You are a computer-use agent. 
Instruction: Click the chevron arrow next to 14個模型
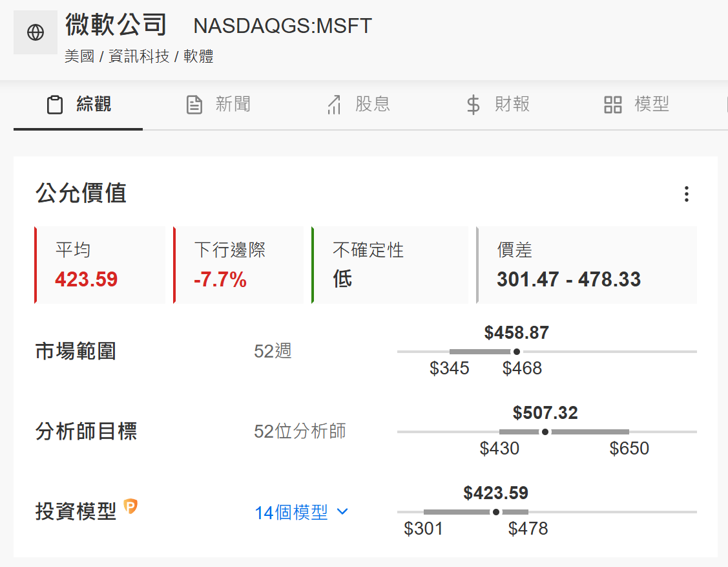click(x=342, y=511)
